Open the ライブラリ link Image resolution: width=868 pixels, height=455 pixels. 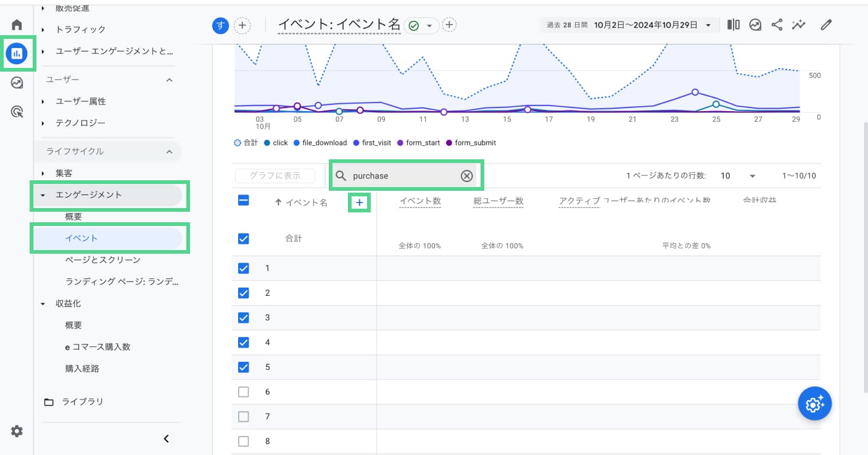click(x=82, y=402)
